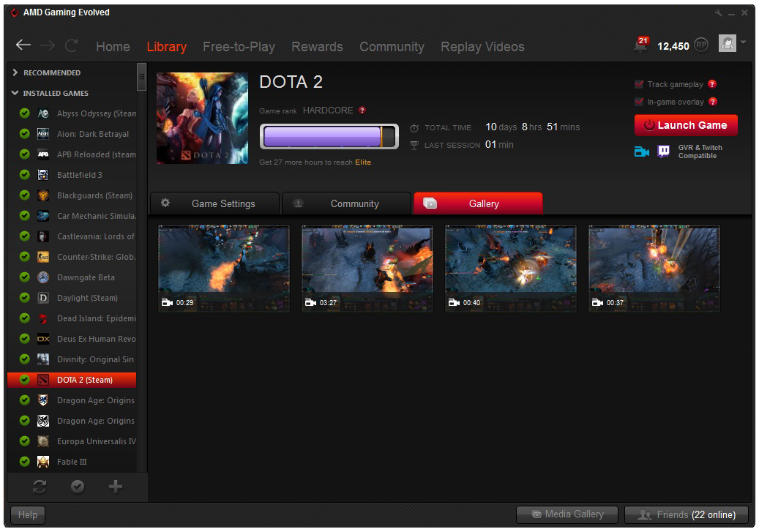The width and height of the screenshot is (759, 532).
Task: Click the refresh arrow in top navigation
Action: click(x=71, y=45)
